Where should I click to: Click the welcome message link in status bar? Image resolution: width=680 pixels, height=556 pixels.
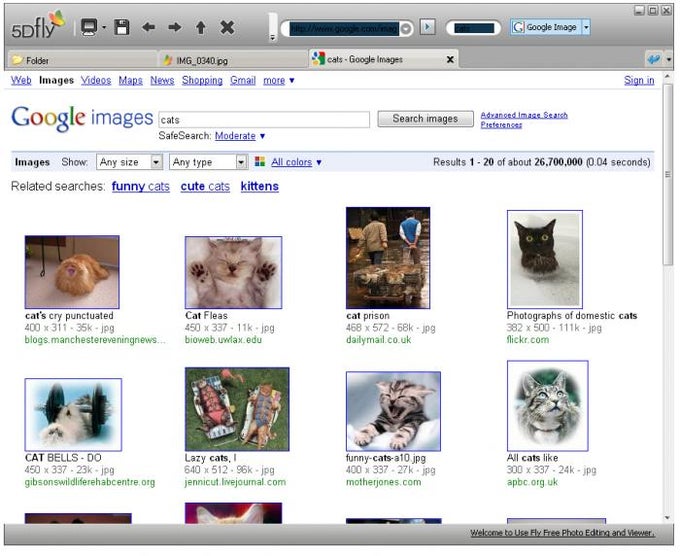pos(562,533)
